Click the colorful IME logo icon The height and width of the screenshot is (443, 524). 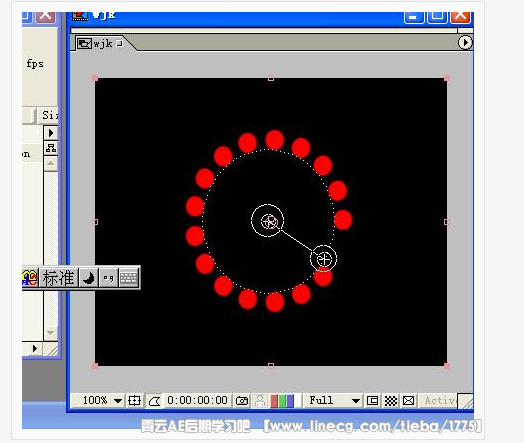(x=30, y=278)
